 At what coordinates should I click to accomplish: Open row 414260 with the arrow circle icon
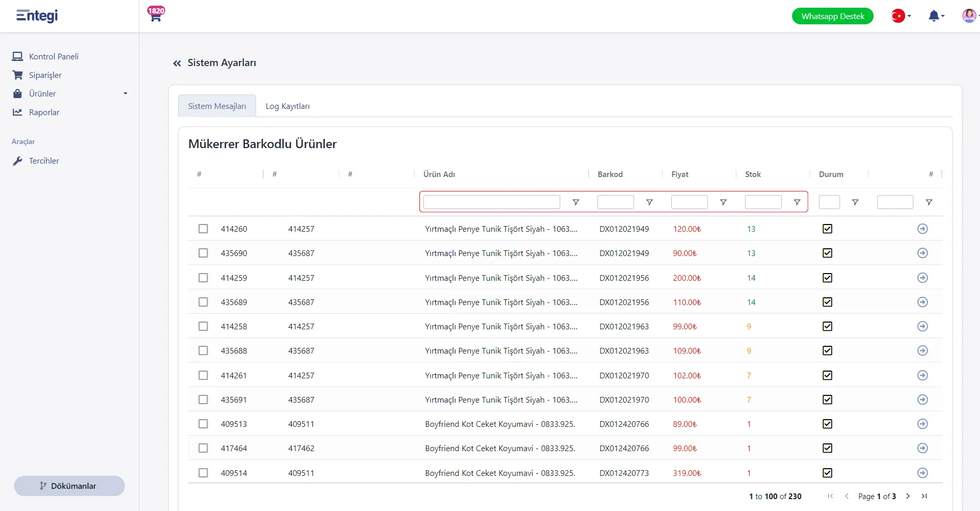coord(923,229)
